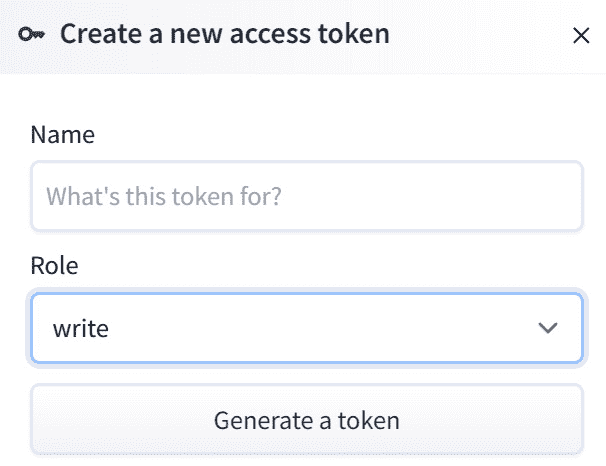606x466 pixels.
Task: Open the Role dropdown
Action: click(306, 327)
